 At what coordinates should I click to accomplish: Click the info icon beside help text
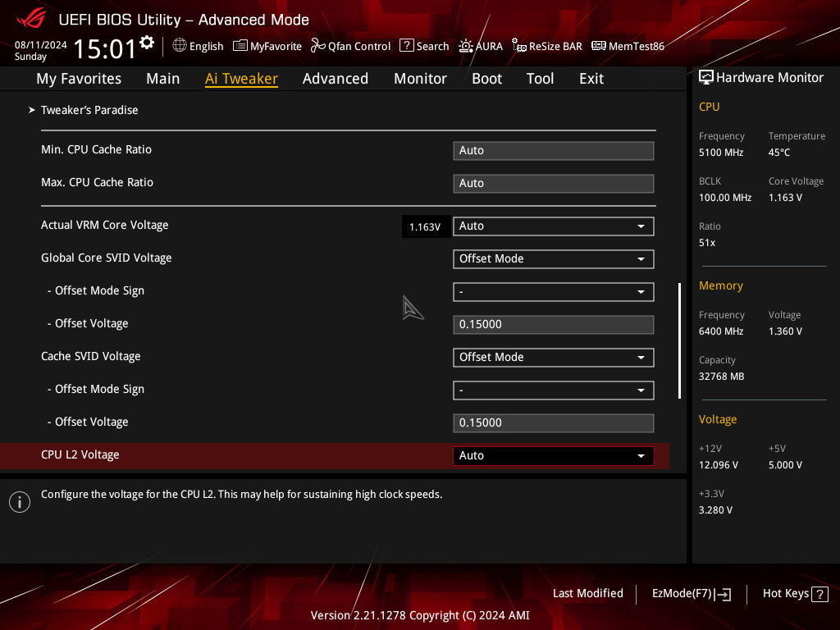click(20, 502)
